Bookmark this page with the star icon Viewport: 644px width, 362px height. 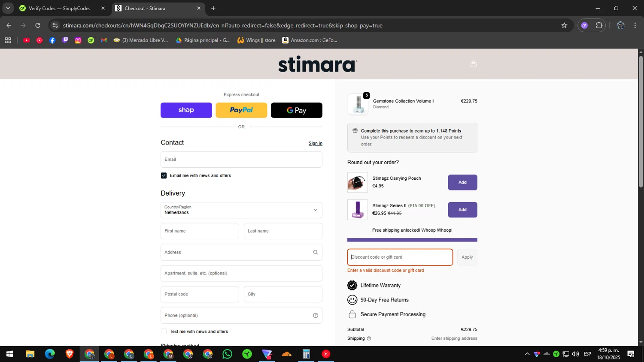[564, 25]
